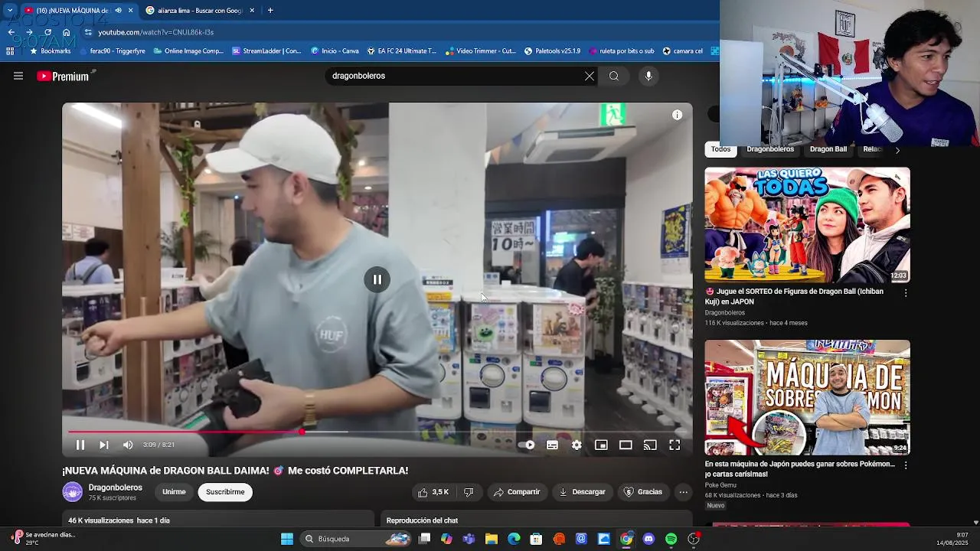Select the Todos filter chip
This screenshot has width=980, height=551.
coord(720,150)
